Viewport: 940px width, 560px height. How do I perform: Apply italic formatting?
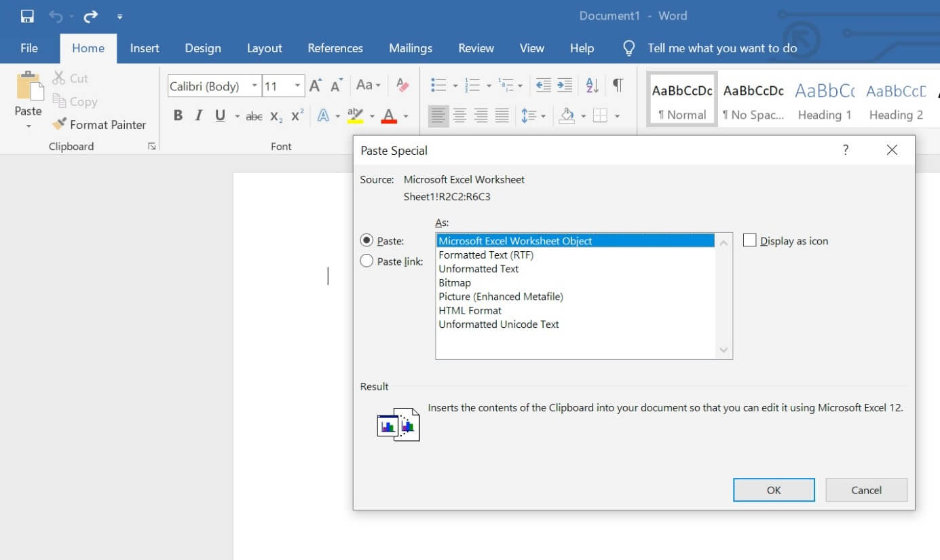(x=198, y=115)
